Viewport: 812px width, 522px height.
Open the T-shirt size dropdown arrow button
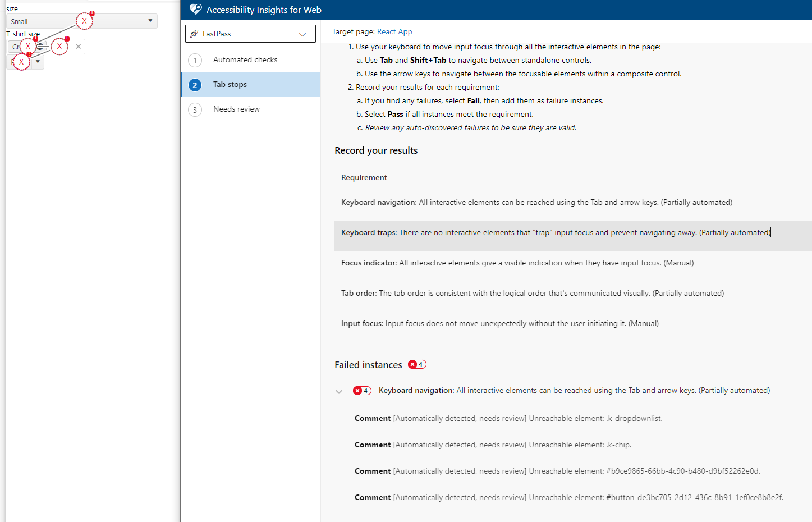[x=38, y=62]
